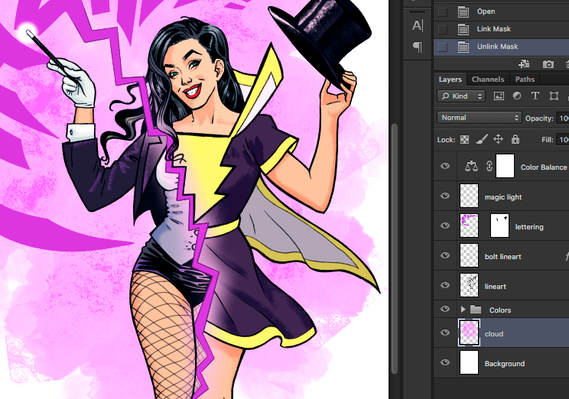Click the canvas vertical scrollbar

click(x=394, y=249)
